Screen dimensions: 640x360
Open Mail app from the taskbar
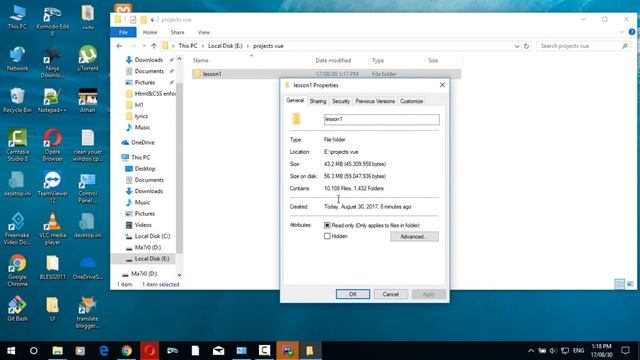click(x=218, y=351)
